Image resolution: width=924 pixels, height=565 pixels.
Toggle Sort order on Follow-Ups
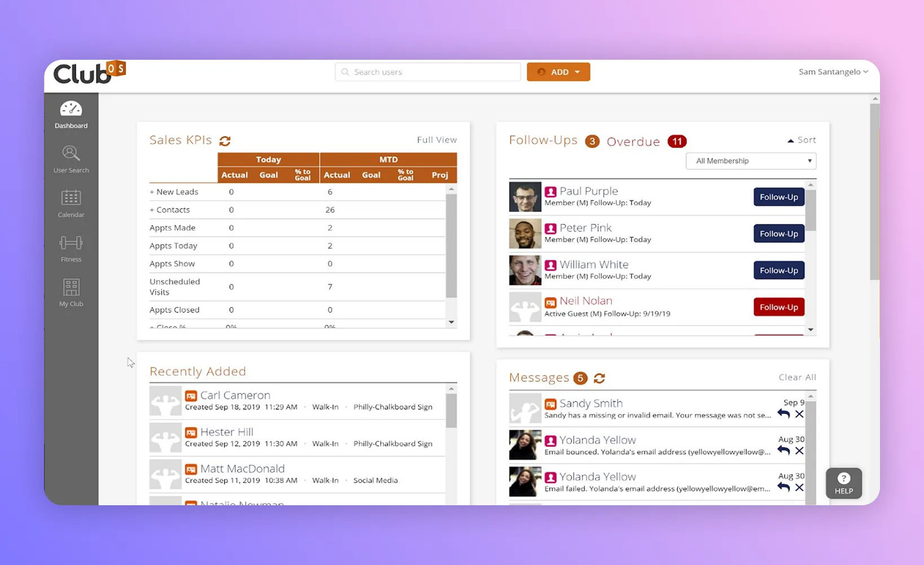(801, 140)
